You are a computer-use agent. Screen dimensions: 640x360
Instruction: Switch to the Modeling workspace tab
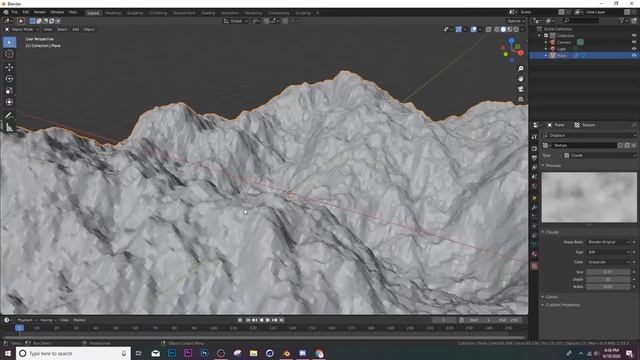113,13
